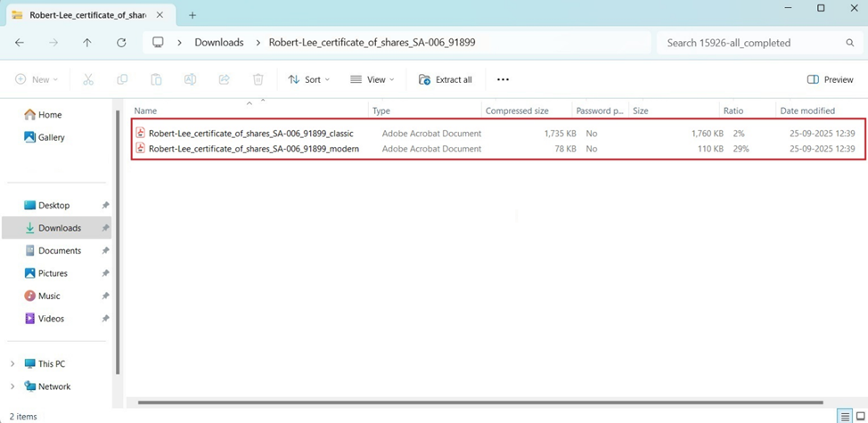Go up one folder level
Screen dimensions: 868x423
(87, 43)
